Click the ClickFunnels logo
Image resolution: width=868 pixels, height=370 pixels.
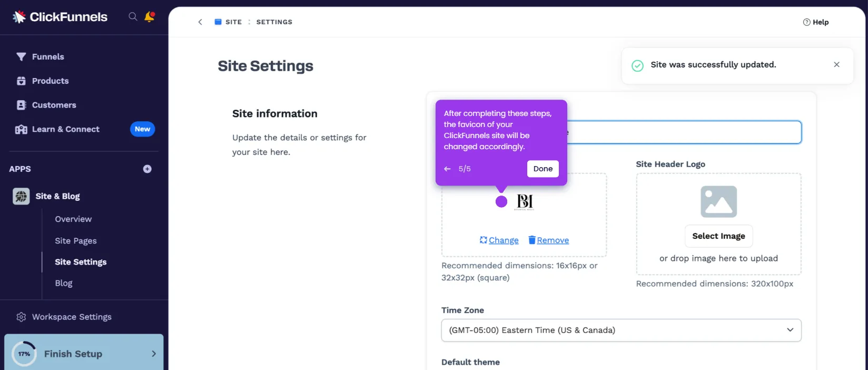[x=60, y=17]
